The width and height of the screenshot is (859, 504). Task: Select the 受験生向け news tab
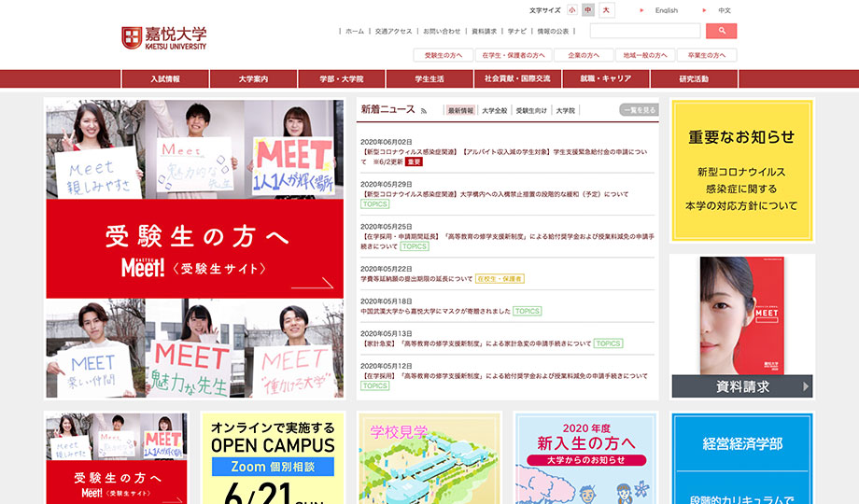[531, 111]
